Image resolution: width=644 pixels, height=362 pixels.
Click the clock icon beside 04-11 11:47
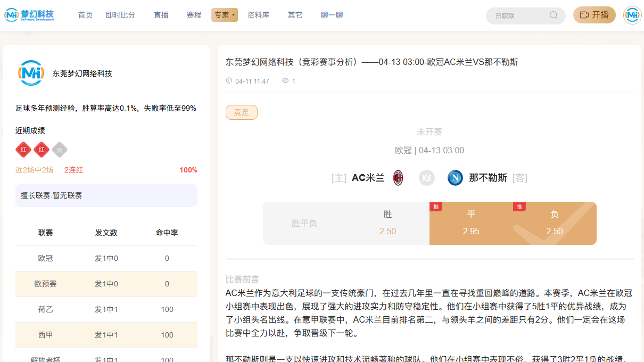229,81
